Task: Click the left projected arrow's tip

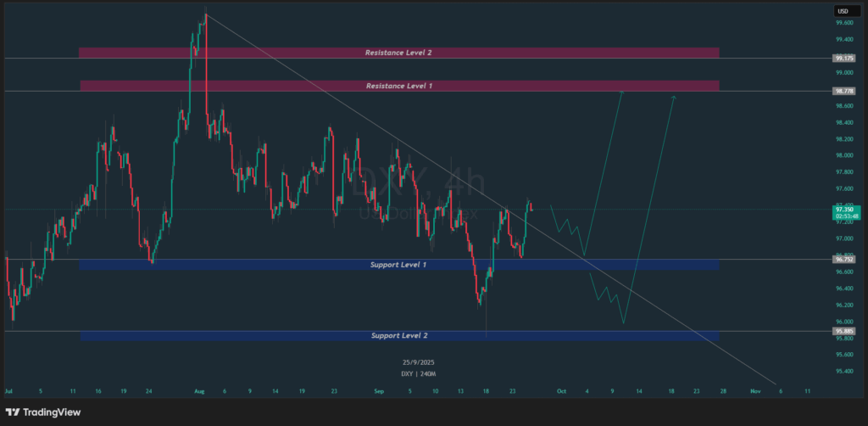Action: click(622, 92)
